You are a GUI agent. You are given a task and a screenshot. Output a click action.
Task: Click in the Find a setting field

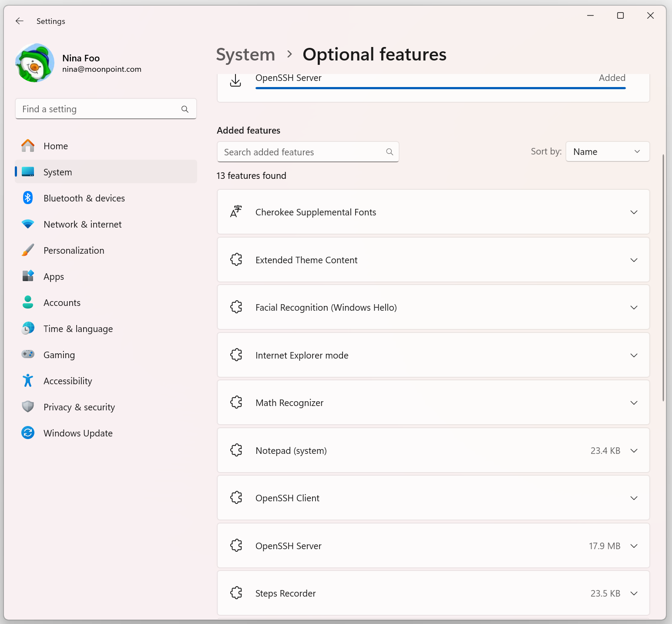(106, 109)
